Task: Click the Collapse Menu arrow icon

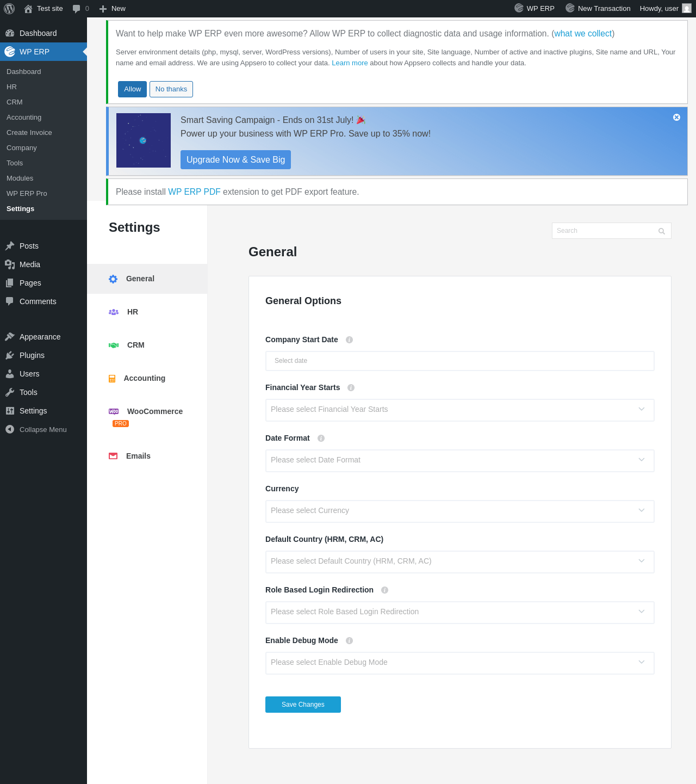Action: tap(10, 429)
